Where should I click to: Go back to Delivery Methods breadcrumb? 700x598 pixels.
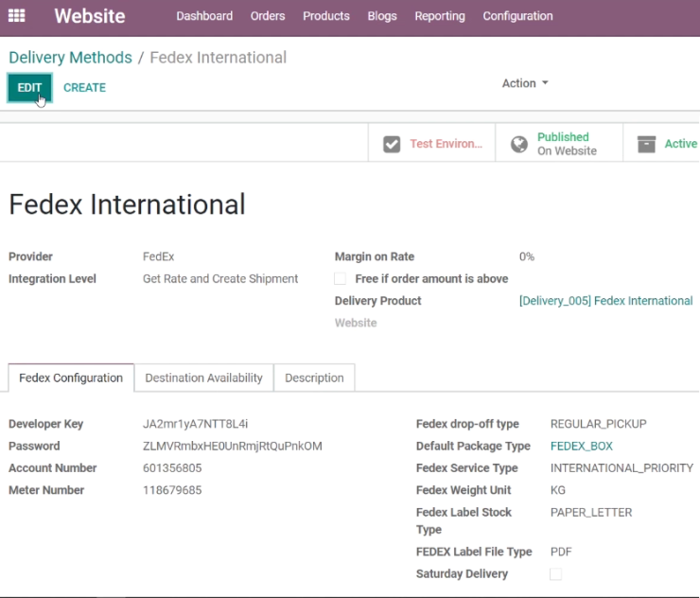click(71, 58)
